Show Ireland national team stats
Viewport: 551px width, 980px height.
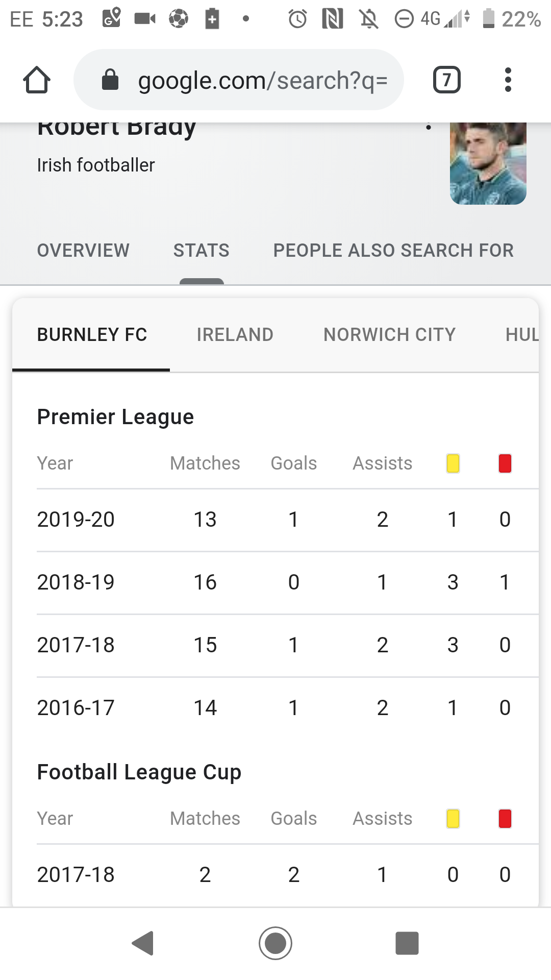[235, 335]
